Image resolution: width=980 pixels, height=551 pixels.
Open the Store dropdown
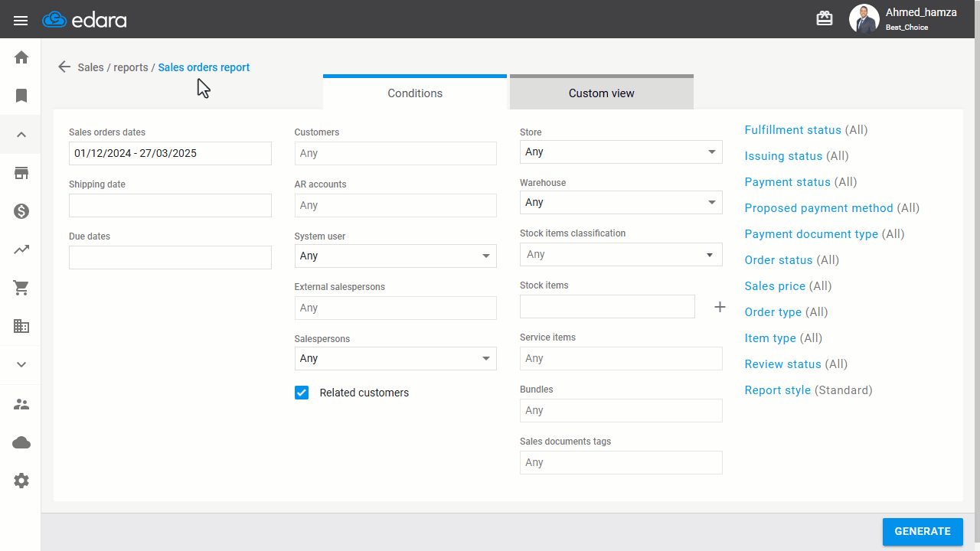(621, 152)
